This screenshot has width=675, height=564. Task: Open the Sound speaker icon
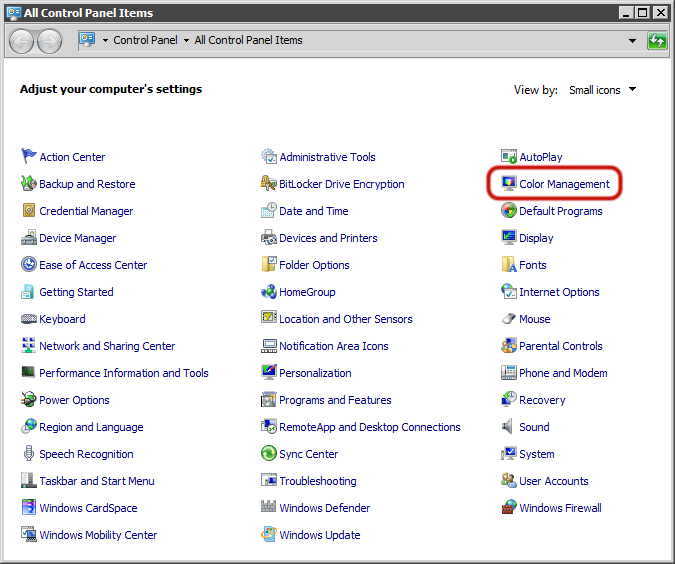click(x=508, y=426)
